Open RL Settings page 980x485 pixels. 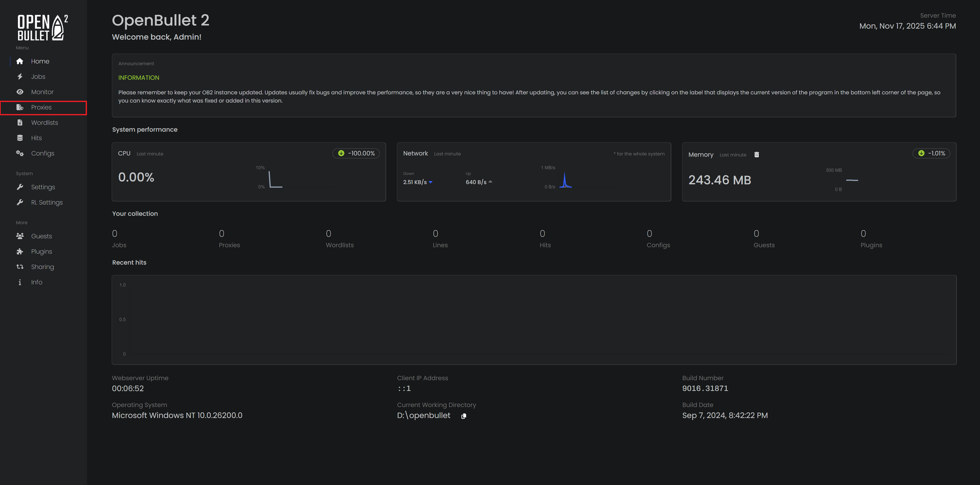point(47,202)
